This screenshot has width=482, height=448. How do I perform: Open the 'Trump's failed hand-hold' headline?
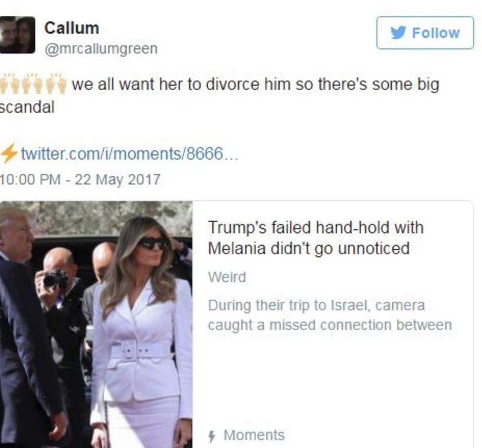(x=316, y=238)
